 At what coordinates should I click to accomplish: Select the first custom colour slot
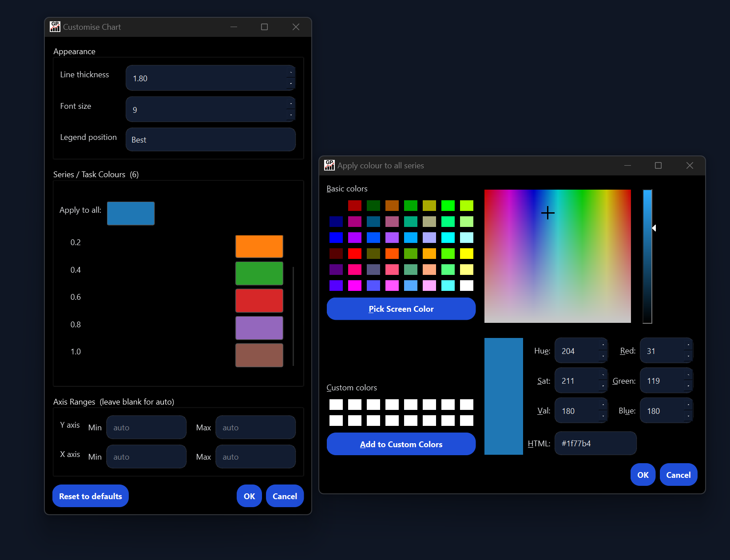click(336, 405)
